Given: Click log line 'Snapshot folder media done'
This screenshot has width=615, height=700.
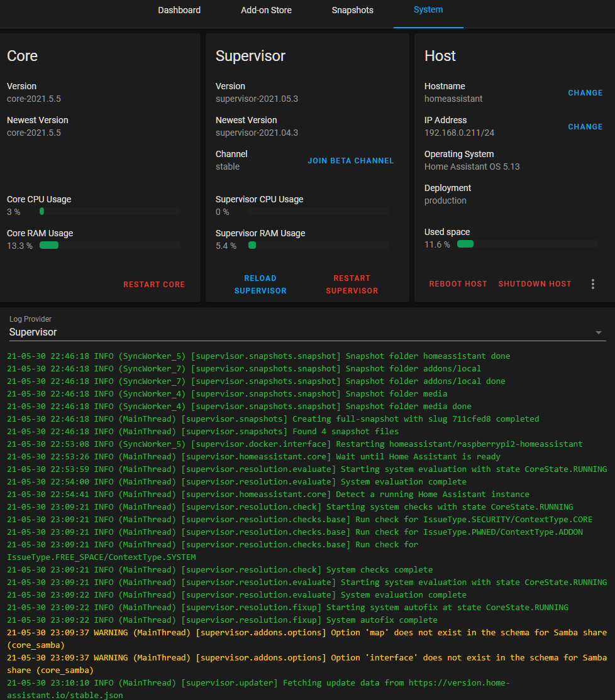Looking at the screenshot, I should tap(239, 407).
